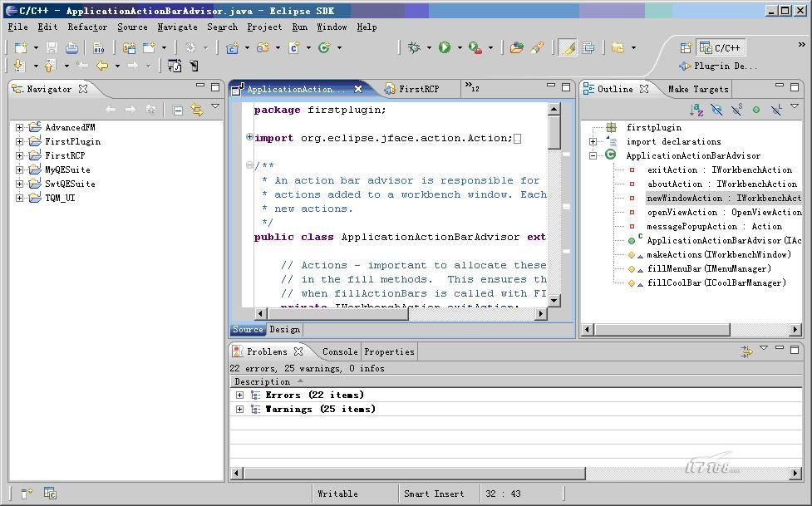Click the yellow Back navigation arrow
The width and height of the screenshot is (812, 506).
click(102, 66)
